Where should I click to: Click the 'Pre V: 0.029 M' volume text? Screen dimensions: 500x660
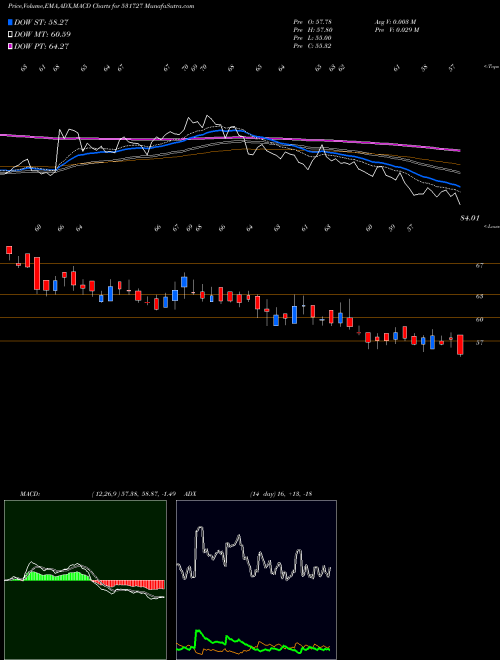point(397,30)
